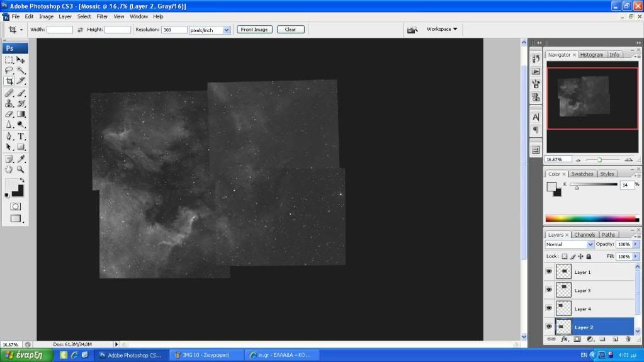Open the pixels/inch resolution units dropdown
Screen dimensions: 644x362
(210, 30)
